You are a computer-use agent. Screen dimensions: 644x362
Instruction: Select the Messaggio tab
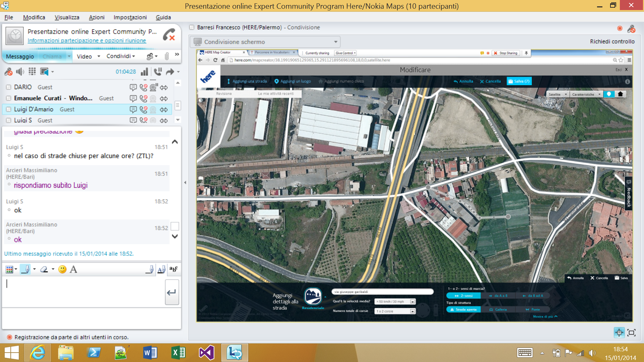[x=20, y=56]
